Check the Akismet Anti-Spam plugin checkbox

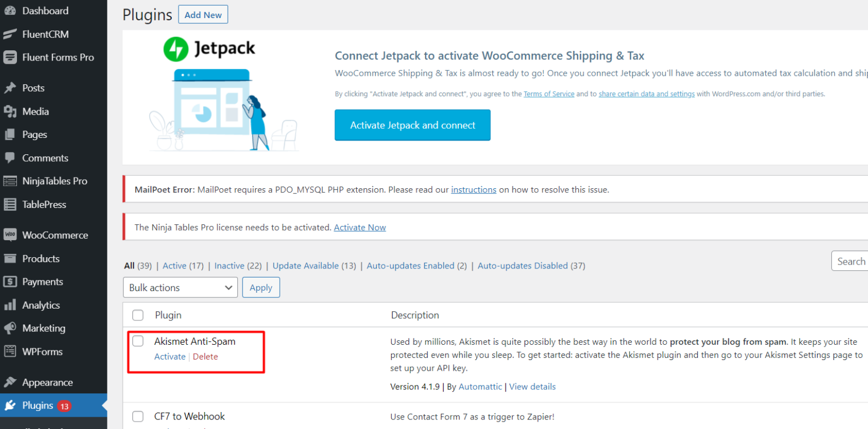tap(137, 341)
